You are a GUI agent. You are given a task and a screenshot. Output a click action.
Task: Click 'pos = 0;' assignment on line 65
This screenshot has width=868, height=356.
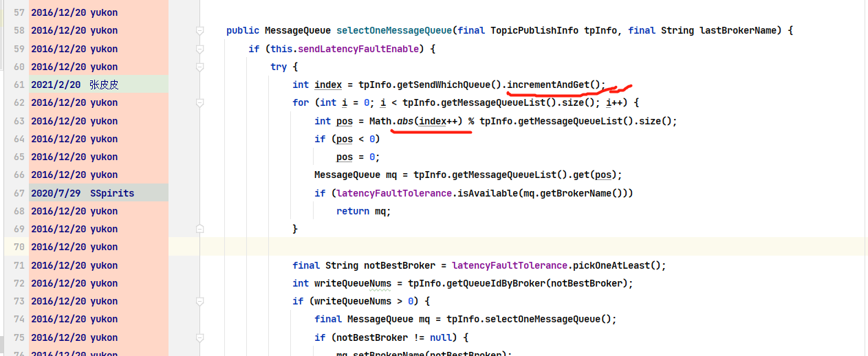click(358, 157)
